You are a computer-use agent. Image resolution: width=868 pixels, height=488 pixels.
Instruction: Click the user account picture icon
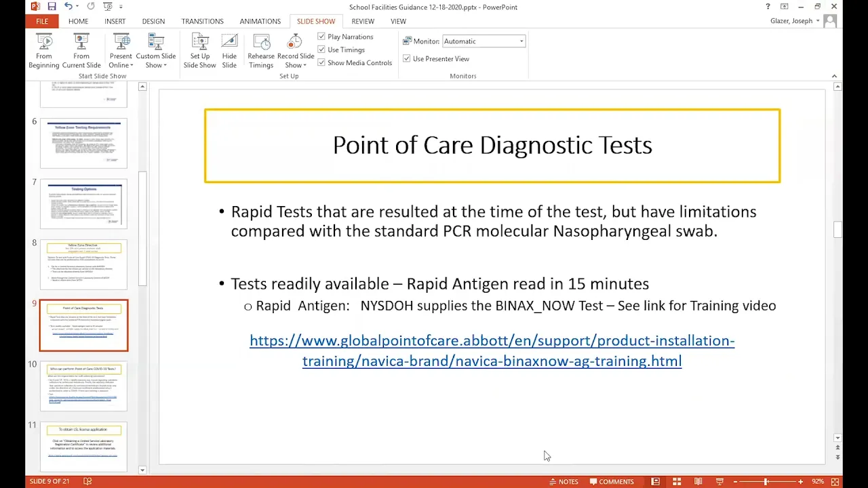(x=829, y=21)
